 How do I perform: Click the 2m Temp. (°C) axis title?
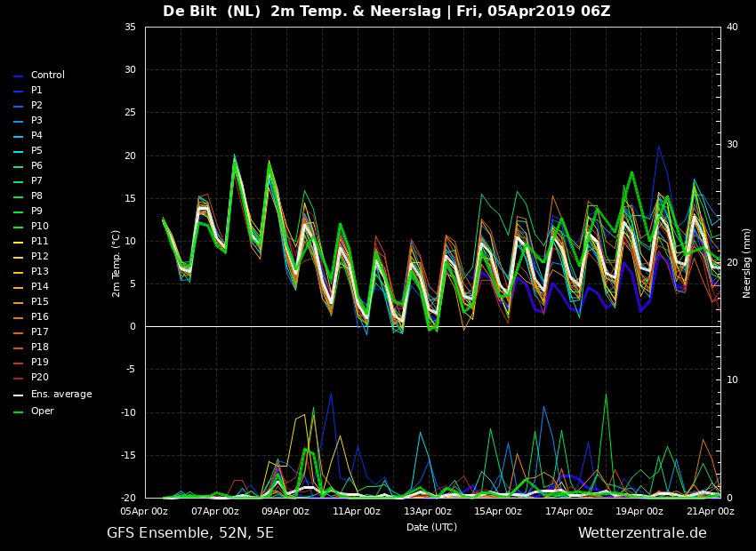pos(117,264)
